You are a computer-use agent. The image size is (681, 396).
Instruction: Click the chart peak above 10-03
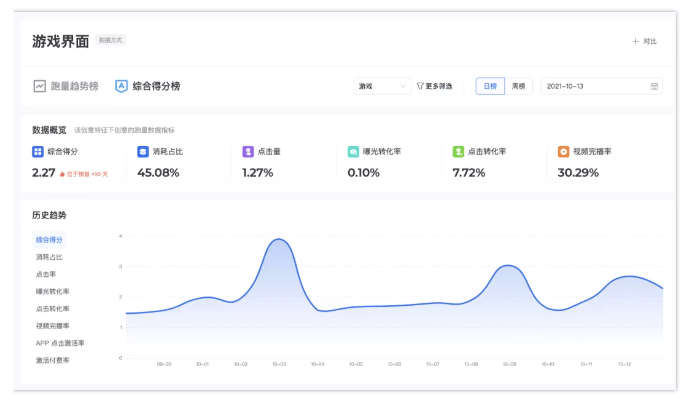[279, 239]
